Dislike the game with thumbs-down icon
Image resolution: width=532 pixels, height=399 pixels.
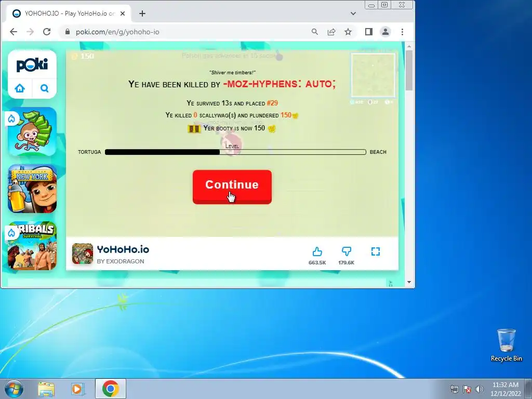(347, 251)
